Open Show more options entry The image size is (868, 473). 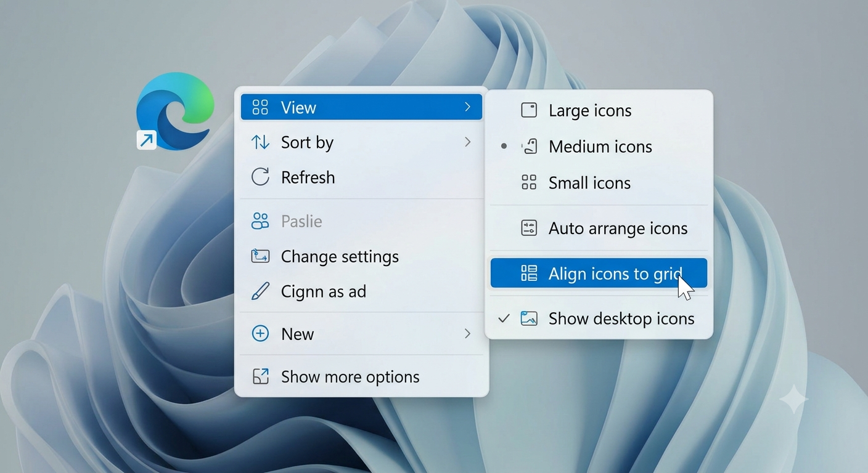[x=362, y=377]
